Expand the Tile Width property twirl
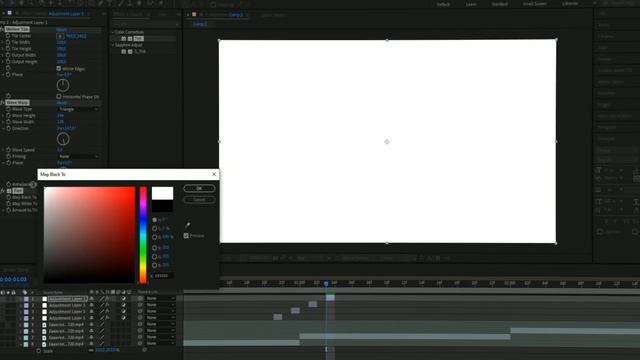Image resolution: width=640 pixels, height=360 pixels. (x=3, y=42)
